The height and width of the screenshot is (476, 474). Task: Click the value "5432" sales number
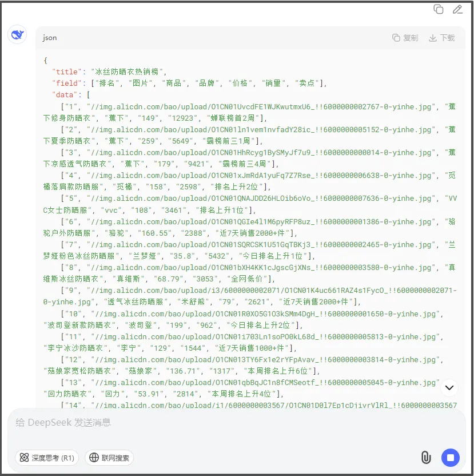tap(217, 256)
